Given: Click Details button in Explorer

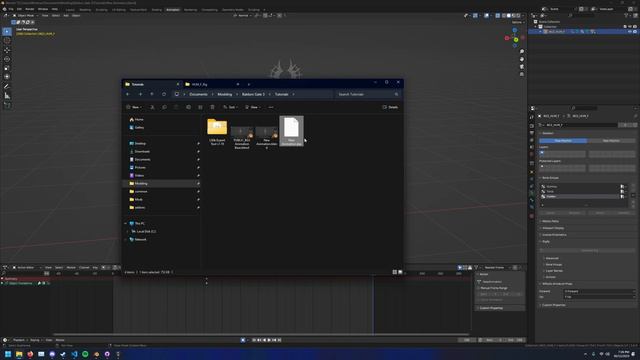Looking at the screenshot, I should tap(390, 107).
